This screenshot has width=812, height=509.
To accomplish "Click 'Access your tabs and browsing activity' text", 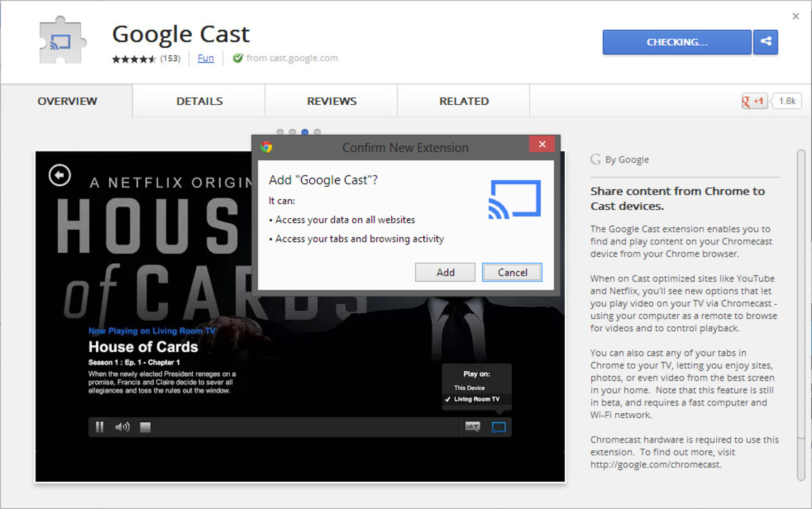I will click(x=359, y=239).
